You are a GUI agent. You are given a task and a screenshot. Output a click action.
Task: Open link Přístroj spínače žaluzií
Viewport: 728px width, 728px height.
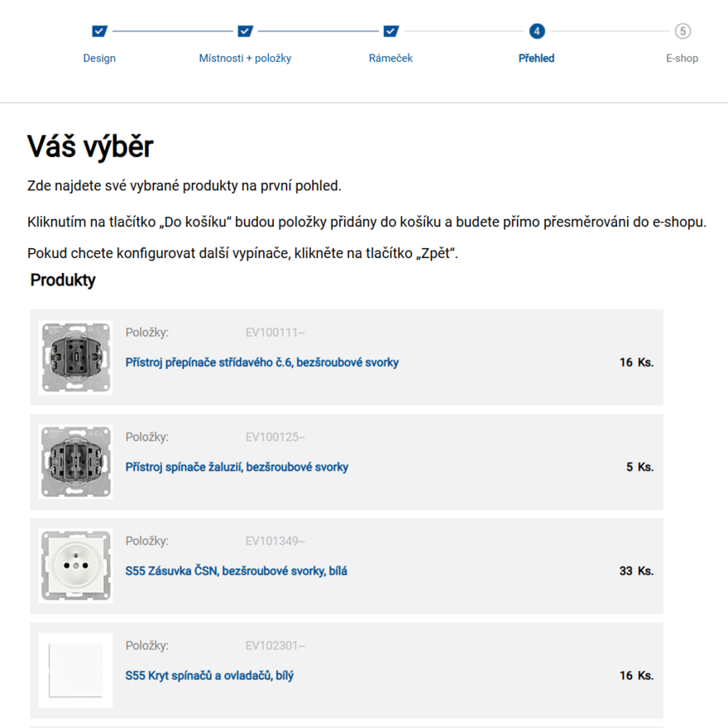237,467
